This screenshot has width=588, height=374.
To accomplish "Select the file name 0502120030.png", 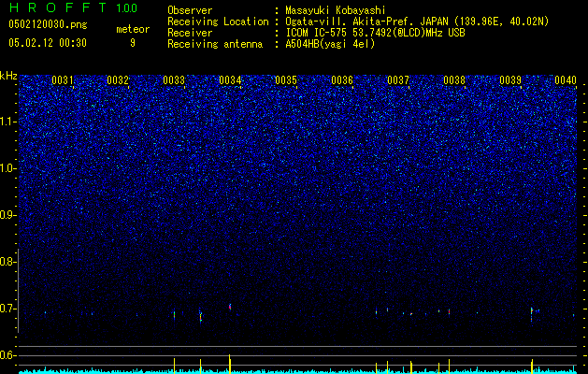I will coord(48,24).
